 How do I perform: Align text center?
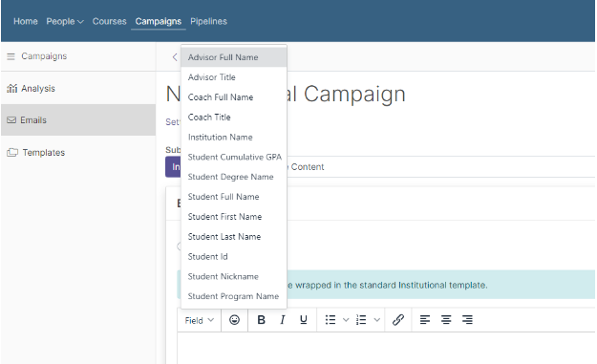(x=446, y=320)
